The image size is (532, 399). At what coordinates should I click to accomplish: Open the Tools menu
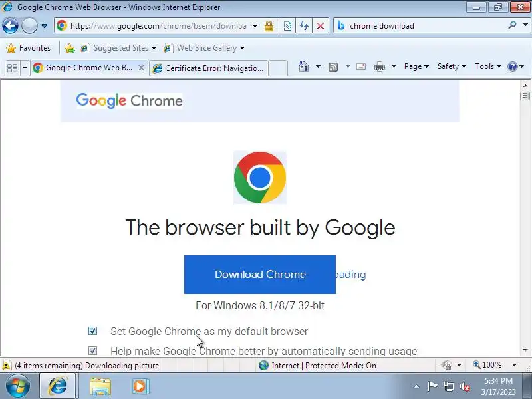[x=487, y=66]
